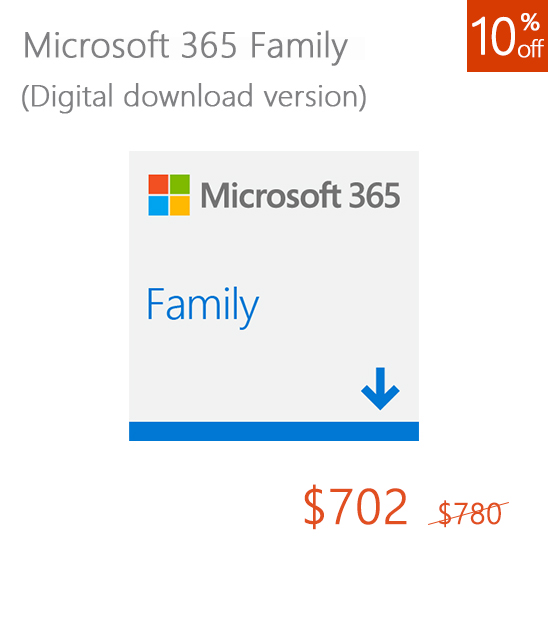The height and width of the screenshot is (625, 548).
Task: Click the percent symbol in discount badge
Action: (x=530, y=22)
